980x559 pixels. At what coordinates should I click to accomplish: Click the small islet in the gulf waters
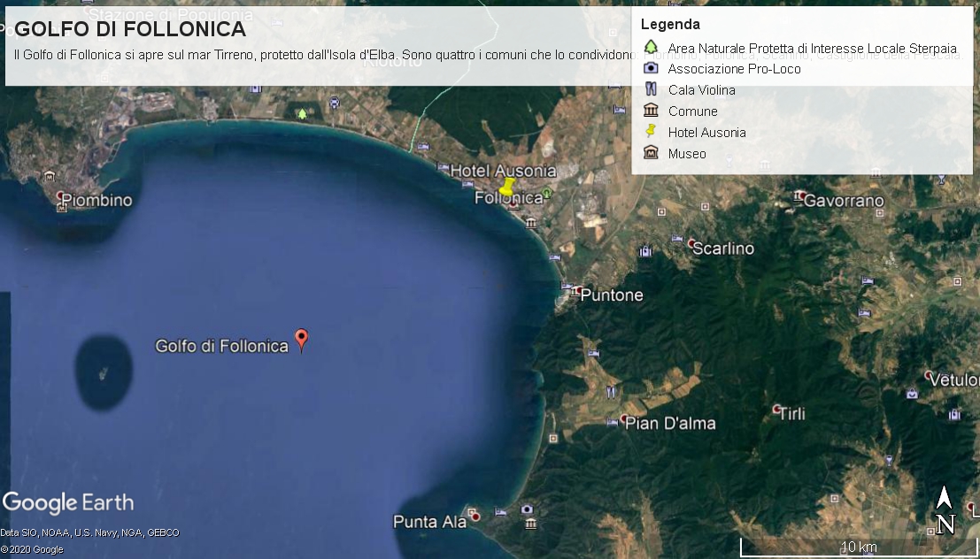pyautogui.click(x=103, y=373)
